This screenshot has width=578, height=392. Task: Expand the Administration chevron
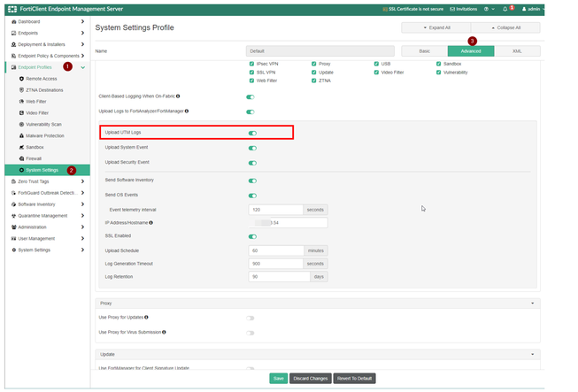[82, 227]
